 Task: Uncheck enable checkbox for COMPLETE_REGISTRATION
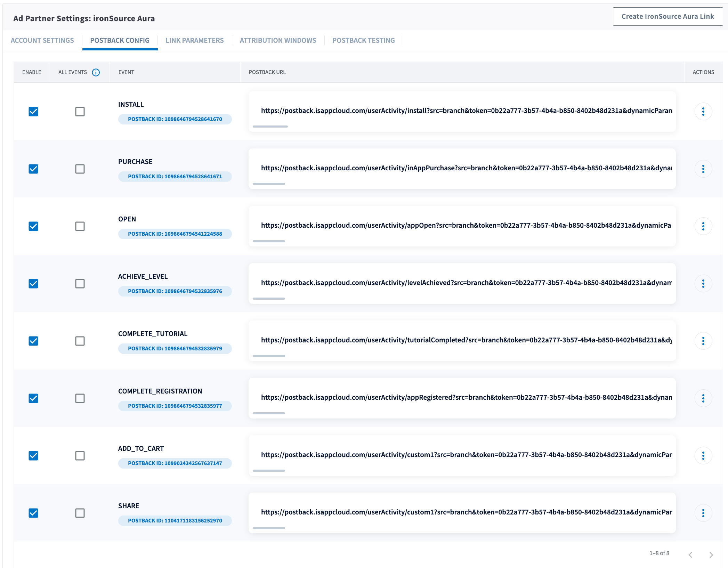[x=33, y=398]
